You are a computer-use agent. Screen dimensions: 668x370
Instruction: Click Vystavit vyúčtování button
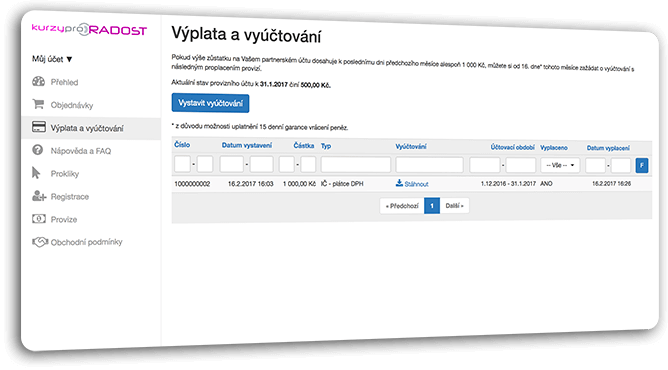pos(210,103)
